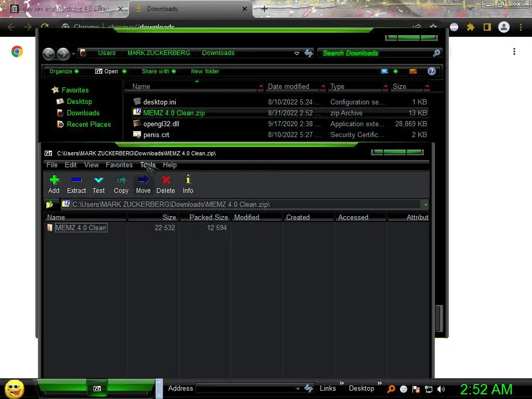532x399 pixels.
Task: Click the Add button in 7-Zip toolbar
Action: point(54,184)
